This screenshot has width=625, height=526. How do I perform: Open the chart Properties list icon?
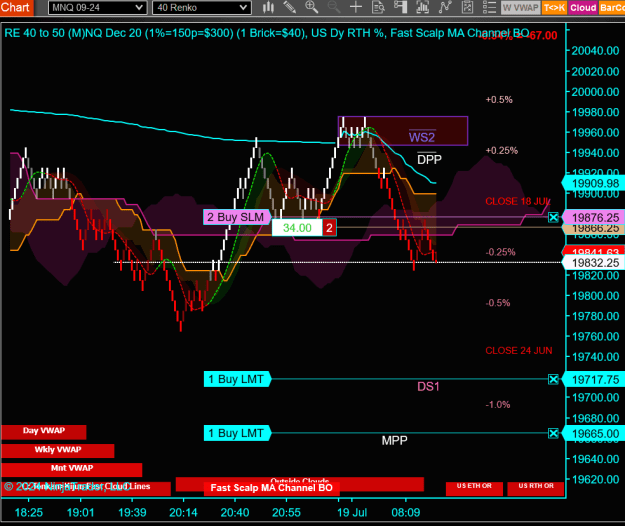[x=489, y=7]
